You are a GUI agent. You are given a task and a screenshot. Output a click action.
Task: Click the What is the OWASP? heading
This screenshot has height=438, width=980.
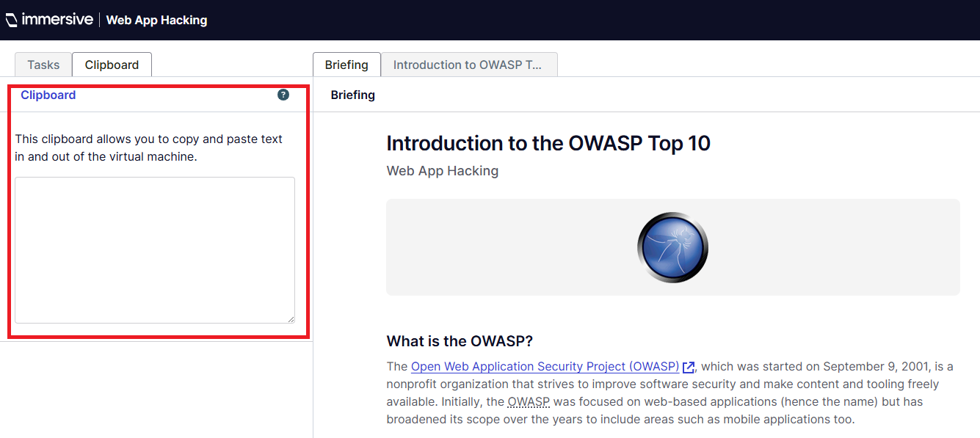tap(460, 341)
